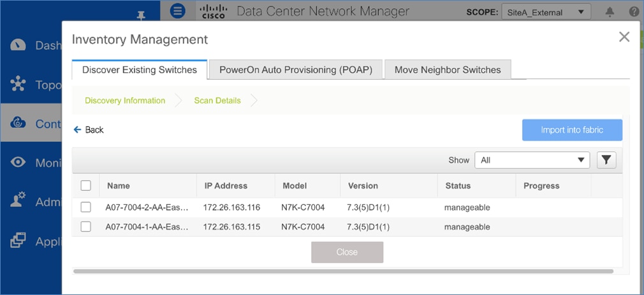Select switch name A07-7004-1-AA-Eas…
This screenshot has width=644, height=295.
click(x=147, y=227)
